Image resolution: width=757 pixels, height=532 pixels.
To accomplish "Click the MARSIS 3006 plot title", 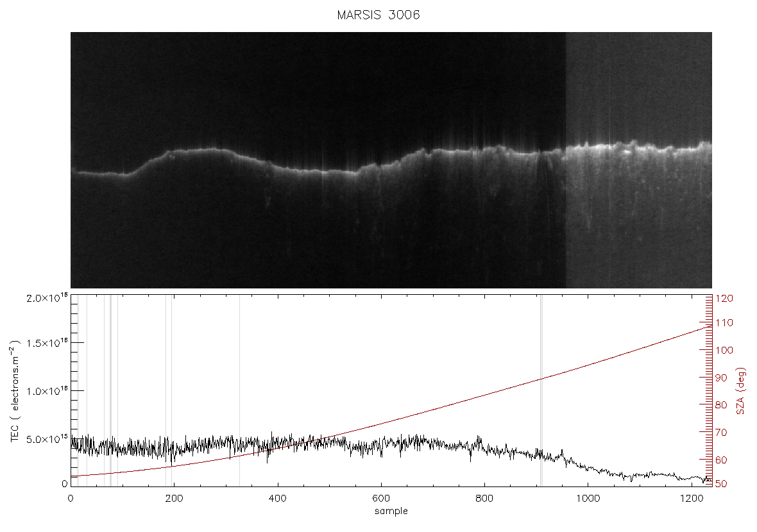I will [378, 15].
